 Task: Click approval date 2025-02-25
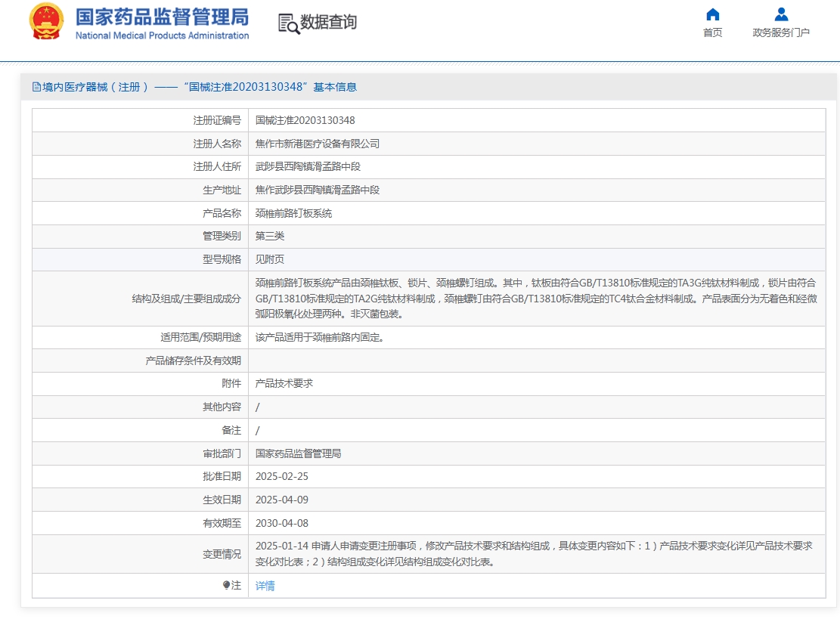click(x=282, y=477)
